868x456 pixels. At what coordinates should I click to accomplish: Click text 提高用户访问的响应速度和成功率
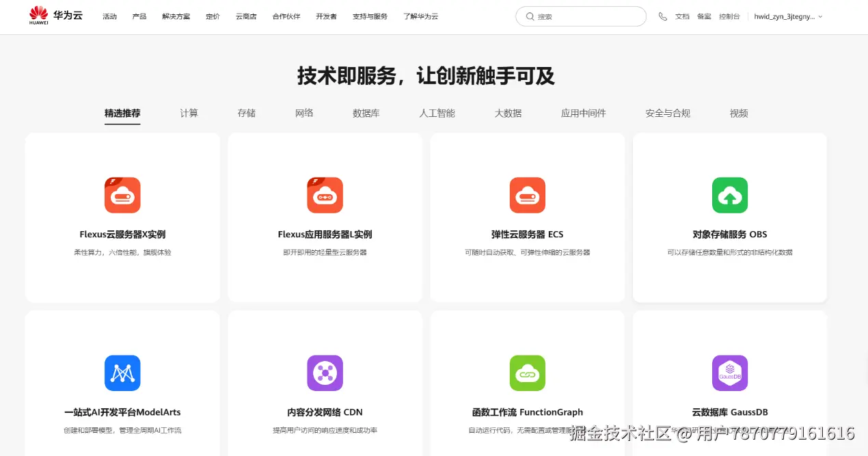(x=325, y=431)
